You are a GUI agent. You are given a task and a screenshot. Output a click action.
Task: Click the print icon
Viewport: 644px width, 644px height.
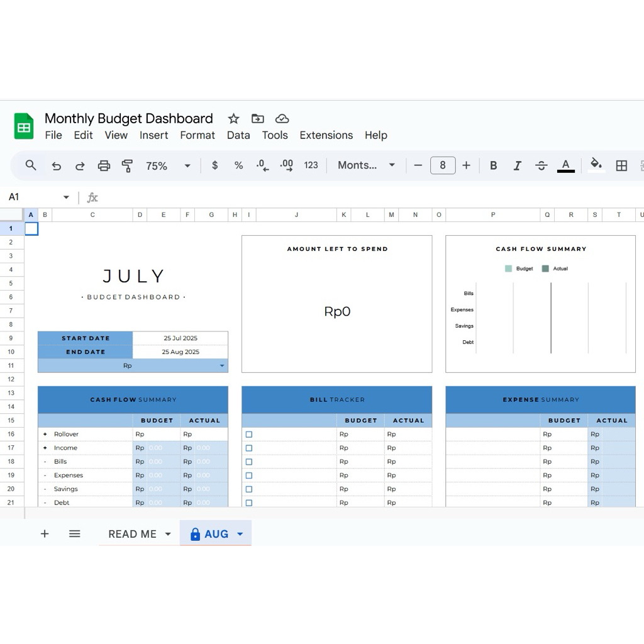104,165
